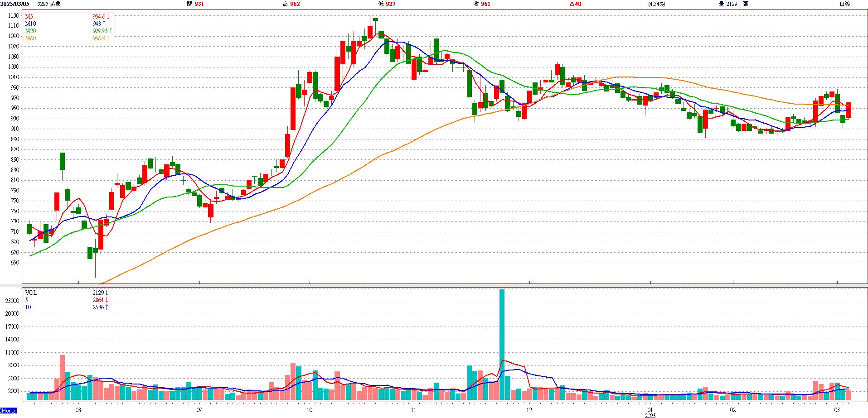This screenshot has width=868, height=418.
Task: Click the volume readout 量 2129 張
Action: click(x=733, y=4)
